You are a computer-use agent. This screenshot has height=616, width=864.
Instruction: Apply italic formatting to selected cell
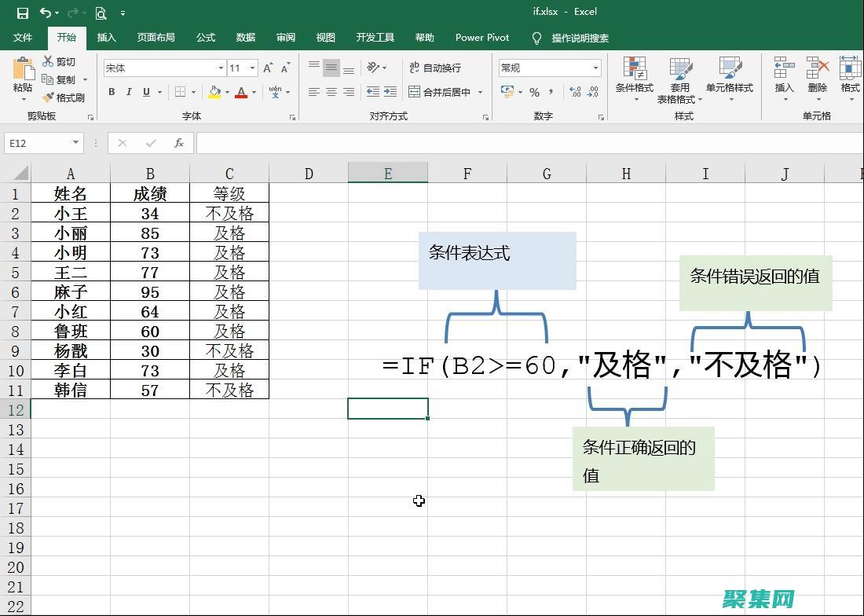pos(129,92)
